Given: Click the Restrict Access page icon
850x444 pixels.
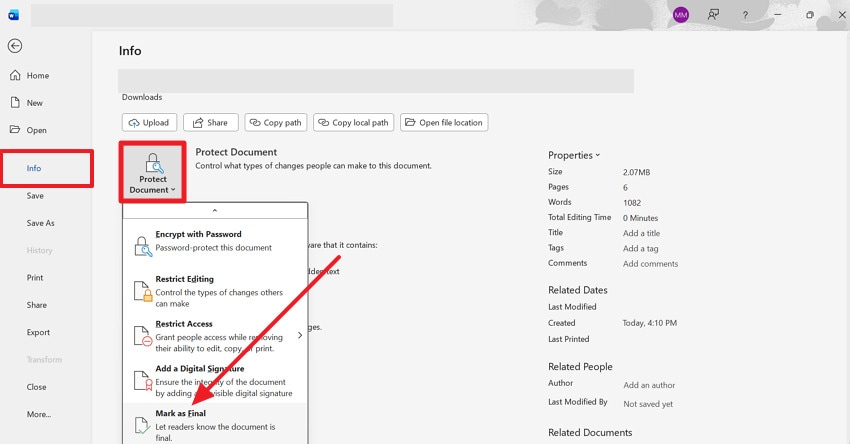Looking at the screenshot, I should tap(143, 336).
